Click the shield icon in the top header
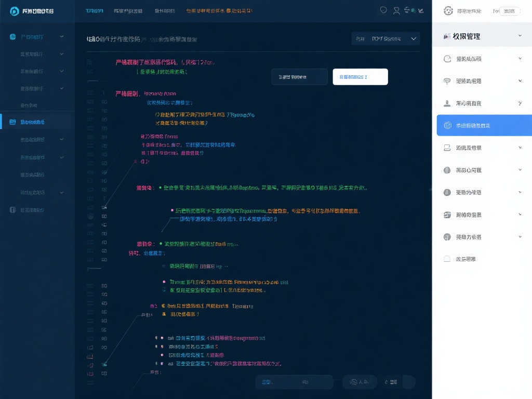Viewport: 532px width, 399px height. [x=384, y=10]
